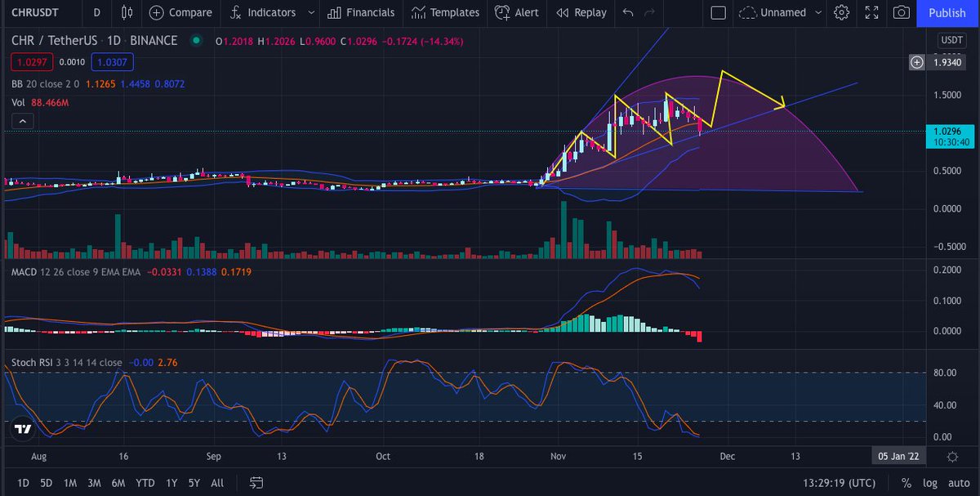Viewport: 980px width, 496px height.
Task: Select the 1Y date range
Action: pos(171,482)
